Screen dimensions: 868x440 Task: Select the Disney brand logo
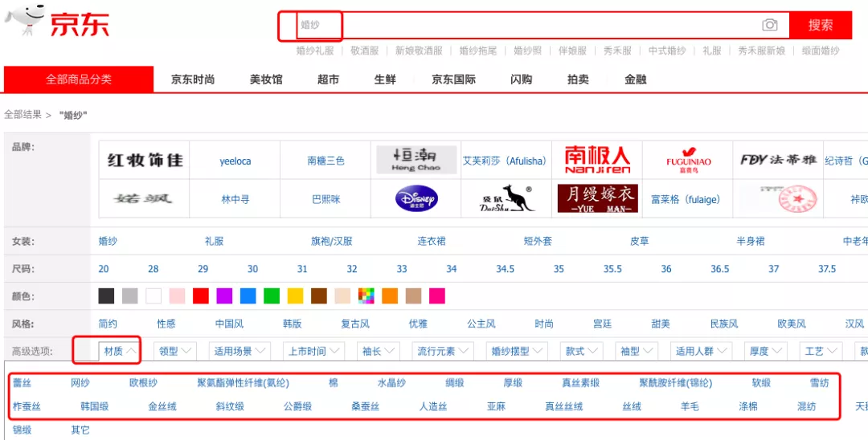[x=416, y=198]
